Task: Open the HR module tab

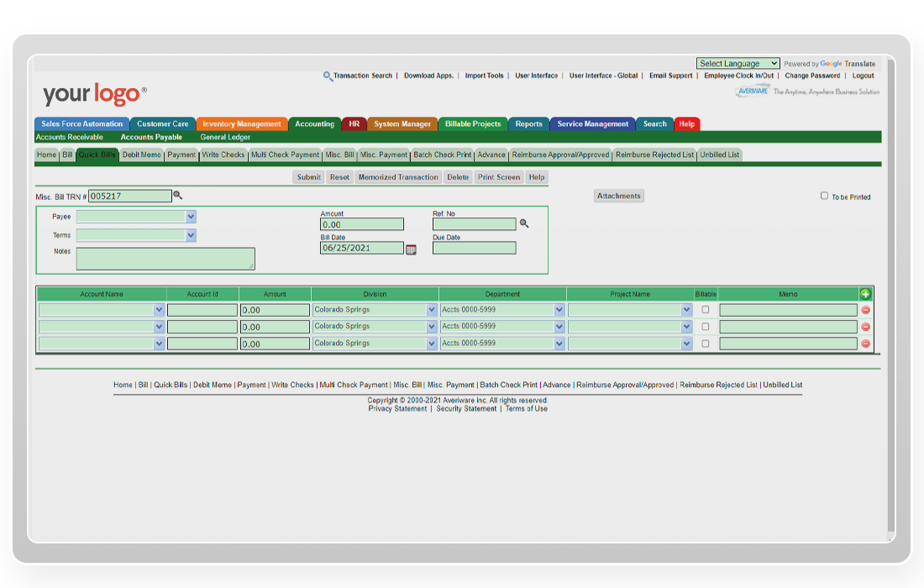Action: click(354, 123)
